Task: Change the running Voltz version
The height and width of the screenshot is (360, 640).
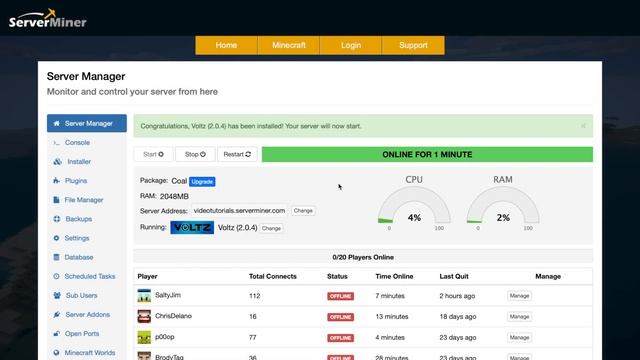Action: [271, 228]
